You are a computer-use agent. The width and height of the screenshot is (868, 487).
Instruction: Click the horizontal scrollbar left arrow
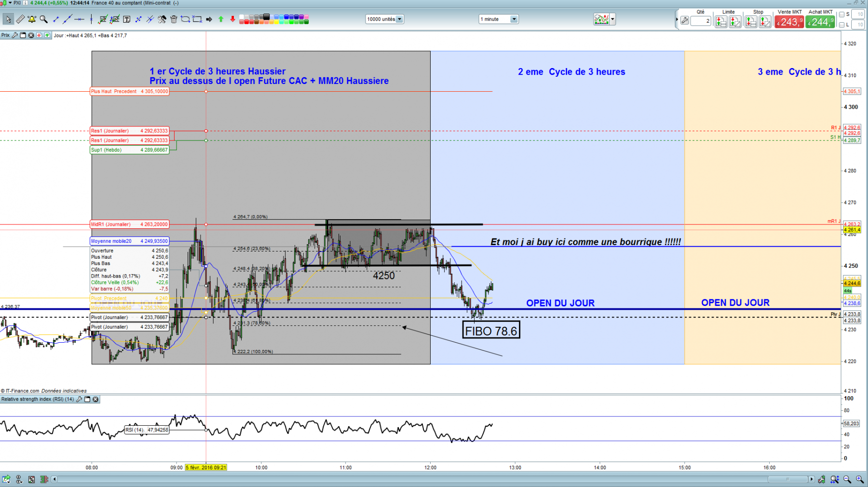tap(54, 479)
